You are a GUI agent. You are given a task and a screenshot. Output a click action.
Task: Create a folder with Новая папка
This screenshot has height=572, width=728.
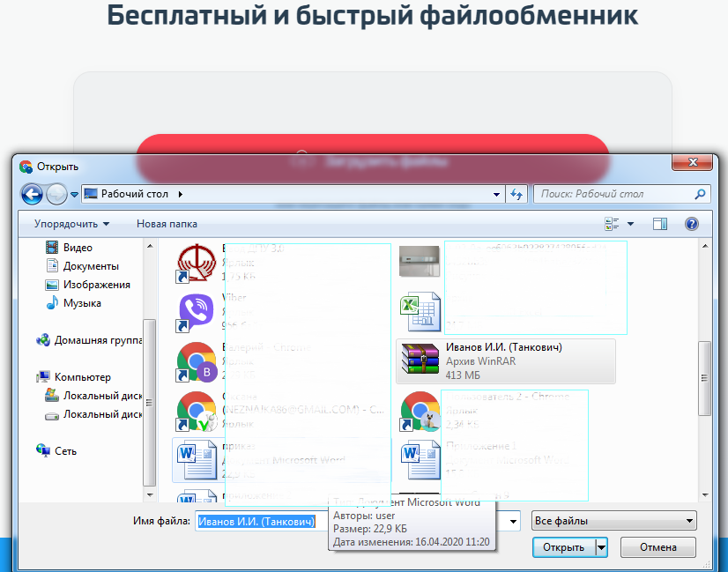point(167,224)
